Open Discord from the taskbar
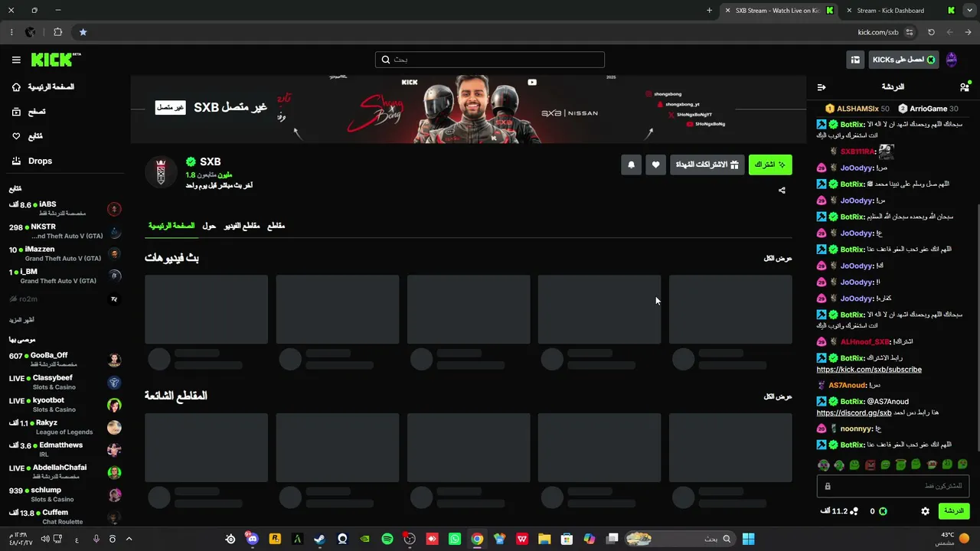 pos(252,539)
